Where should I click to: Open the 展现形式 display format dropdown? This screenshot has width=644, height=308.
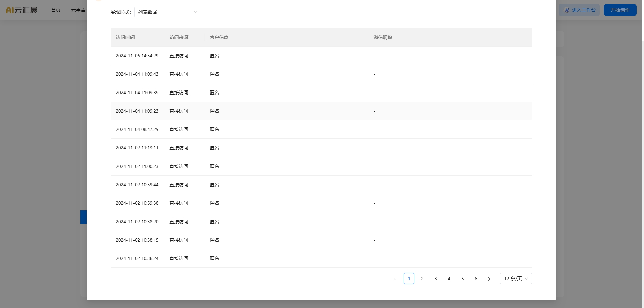click(x=167, y=12)
